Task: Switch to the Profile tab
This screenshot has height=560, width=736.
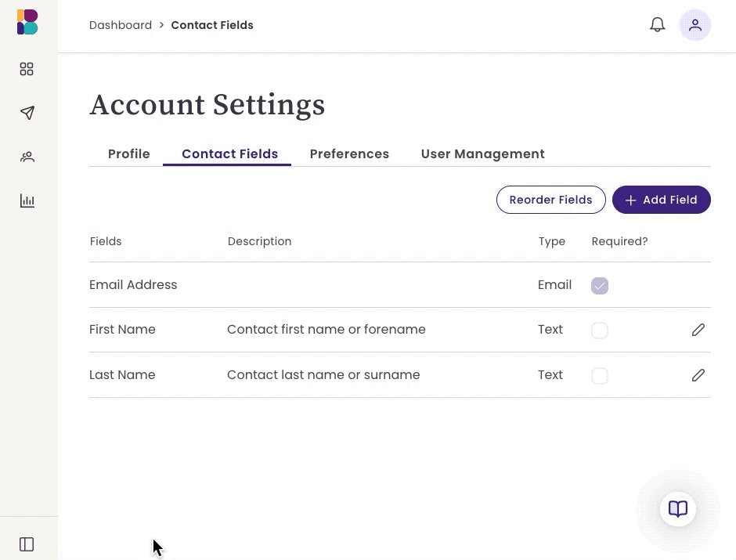Action: [x=129, y=154]
